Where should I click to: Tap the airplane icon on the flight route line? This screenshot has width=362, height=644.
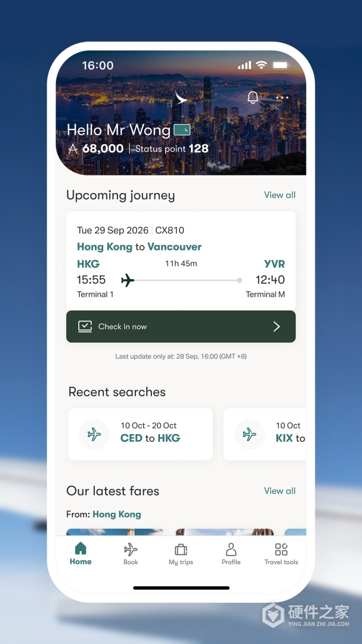[128, 280]
